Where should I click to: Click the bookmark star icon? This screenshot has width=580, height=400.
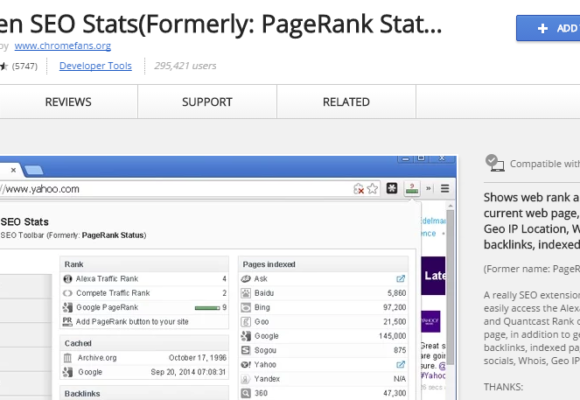point(372,189)
